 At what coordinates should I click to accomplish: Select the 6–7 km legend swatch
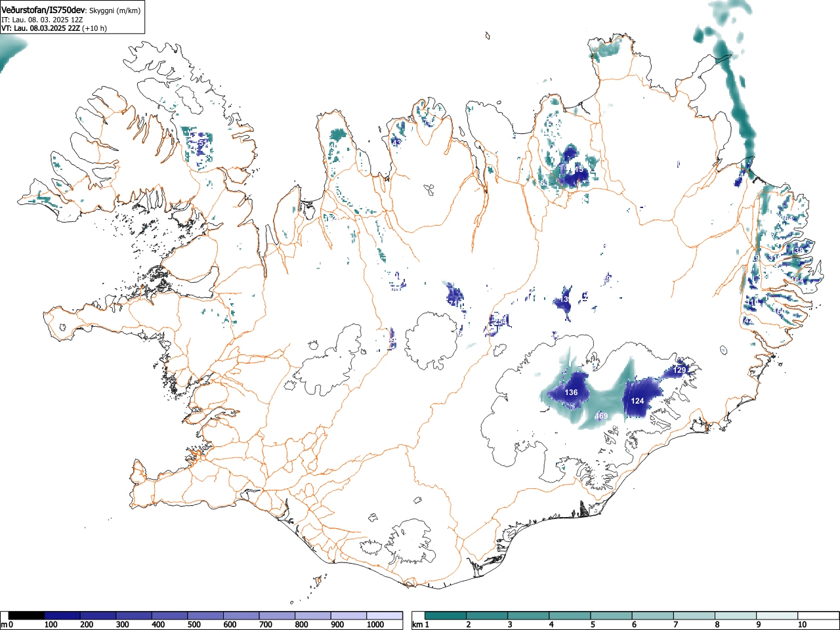(x=652, y=616)
